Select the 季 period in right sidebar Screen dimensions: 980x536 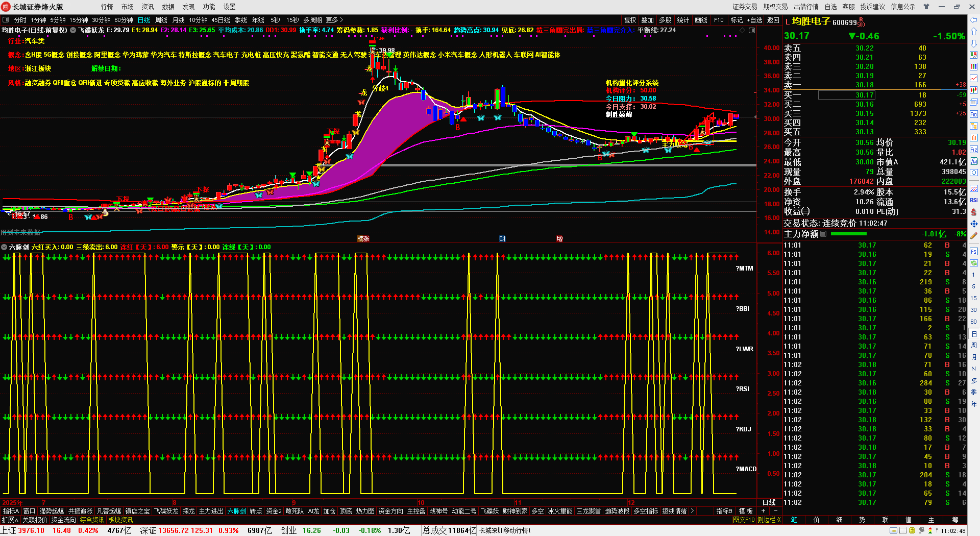974,392
